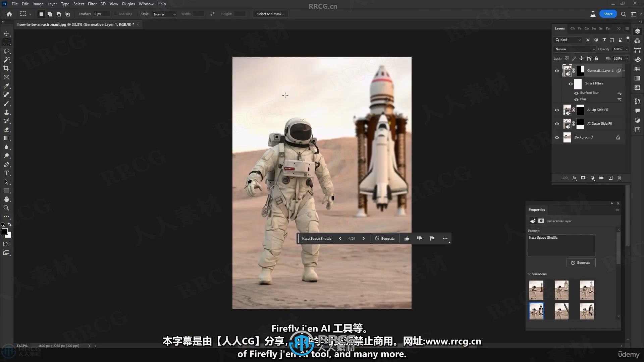Toggle the Anti-alias checkbox

[x=115, y=14]
